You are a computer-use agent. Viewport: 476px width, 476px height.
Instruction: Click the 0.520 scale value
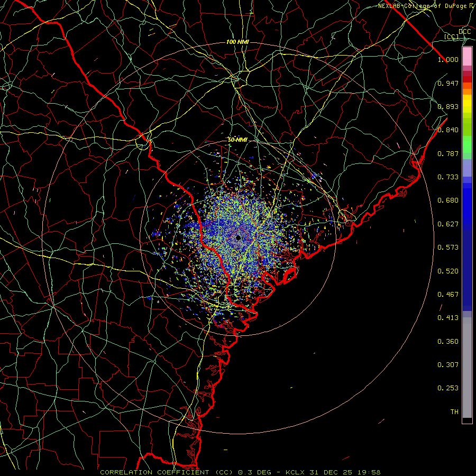(x=448, y=271)
